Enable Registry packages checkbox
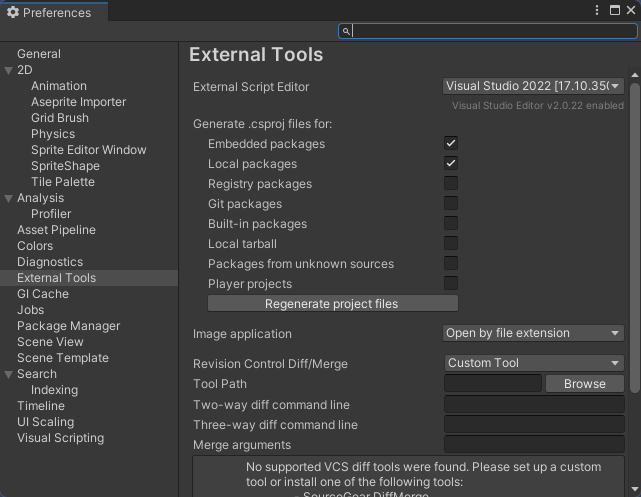This screenshot has height=497, width=641. [x=451, y=183]
